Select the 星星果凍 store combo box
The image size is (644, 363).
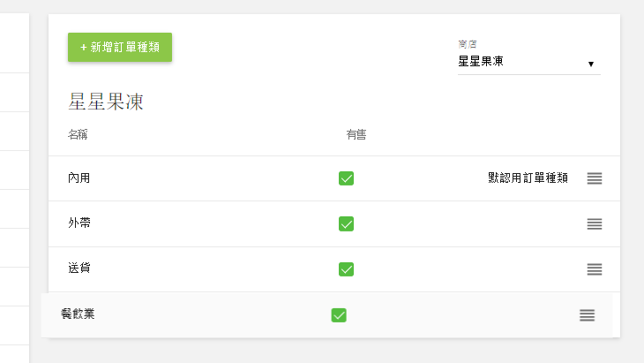click(520, 62)
